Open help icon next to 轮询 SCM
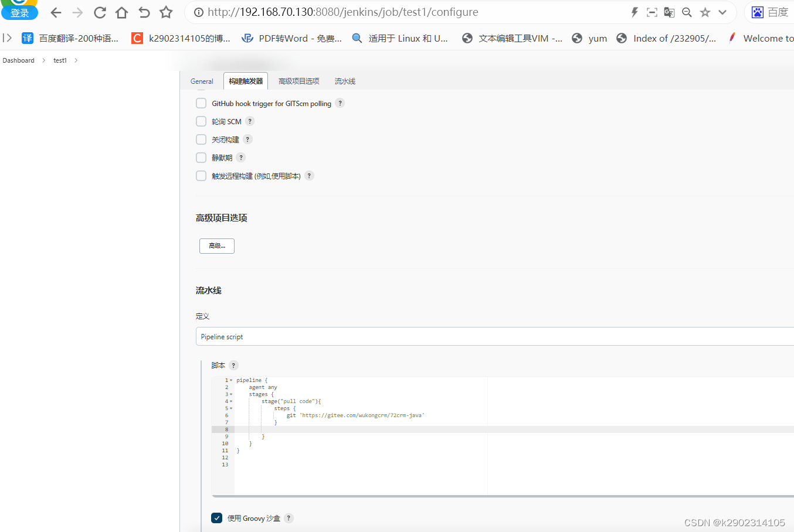 point(250,121)
